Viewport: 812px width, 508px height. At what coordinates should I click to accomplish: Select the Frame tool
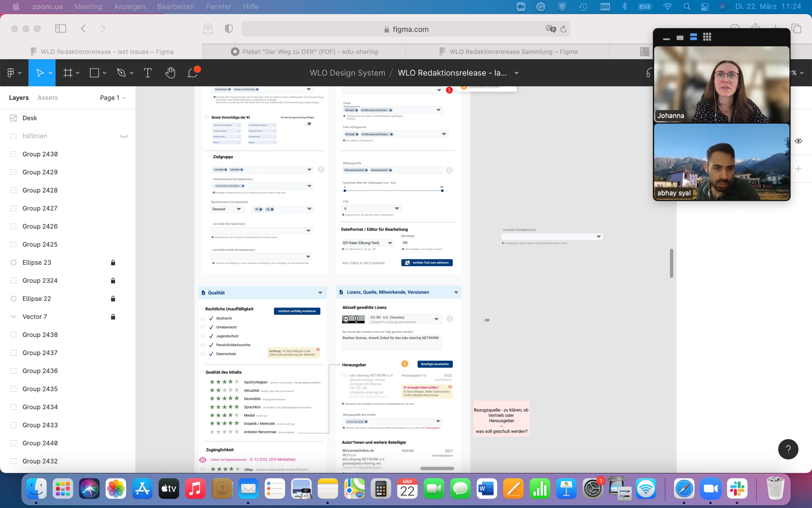(x=68, y=73)
